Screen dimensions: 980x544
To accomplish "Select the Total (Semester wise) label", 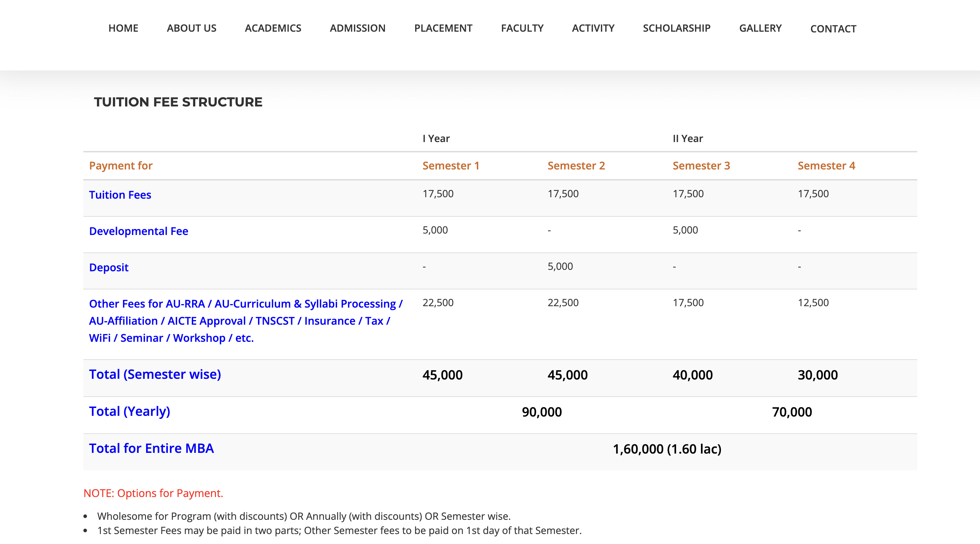I will 155,375.
